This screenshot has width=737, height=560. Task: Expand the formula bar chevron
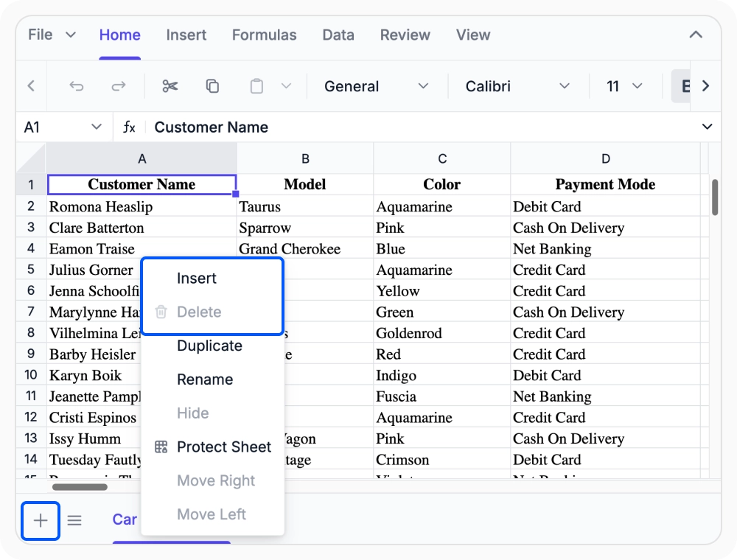707,127
